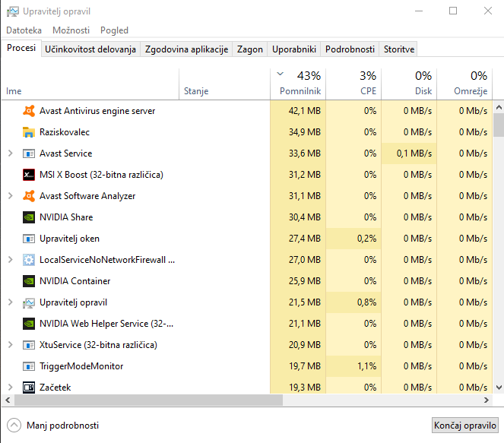The width and height of the screenshot is (504, 443).
Task: Select the Raziskovalec folder icon
Action: click(29, 132)
